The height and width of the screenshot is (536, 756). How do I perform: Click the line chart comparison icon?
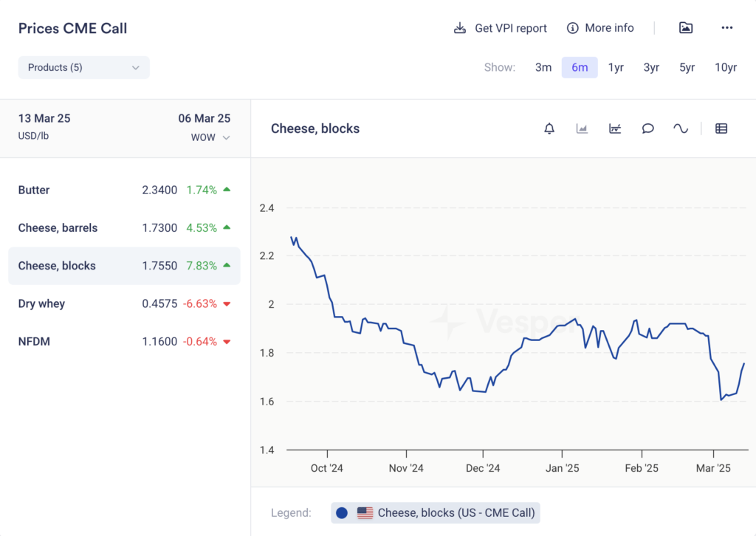coord(615,128)
